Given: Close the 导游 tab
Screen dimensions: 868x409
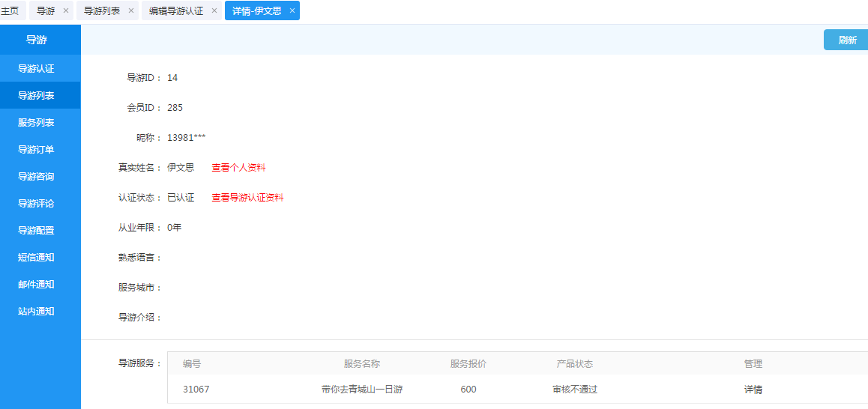Looking at the screenshot, I should pyautogui.click(x=65, y=10).
